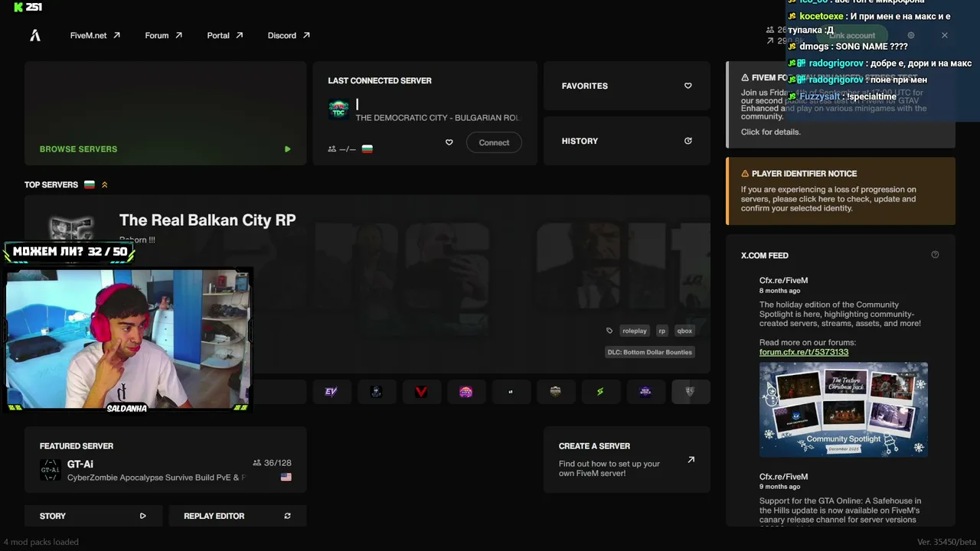
Task: Click the Create a Server arrow icon
Action: tap(691, 460)
